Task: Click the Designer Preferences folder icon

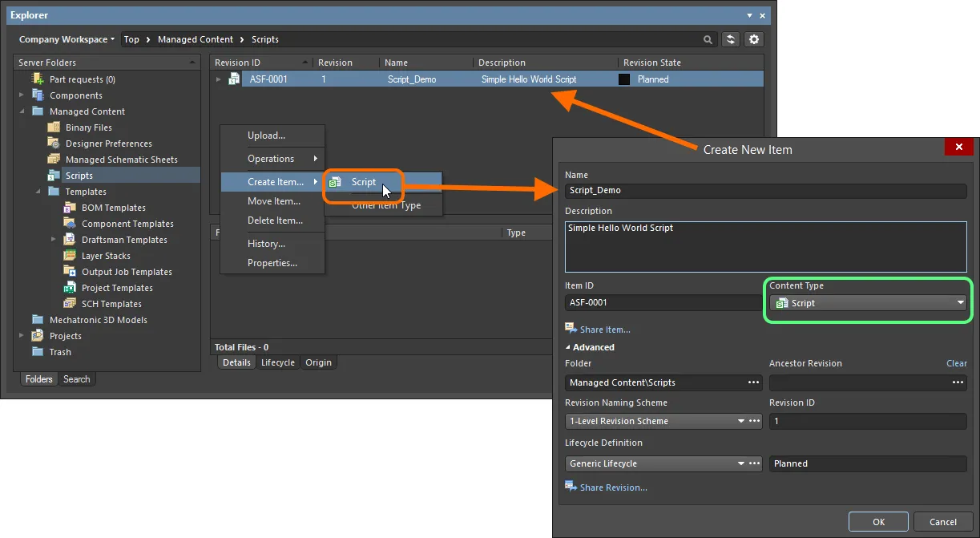Action: pyautogui.click(x=54, y=144)
